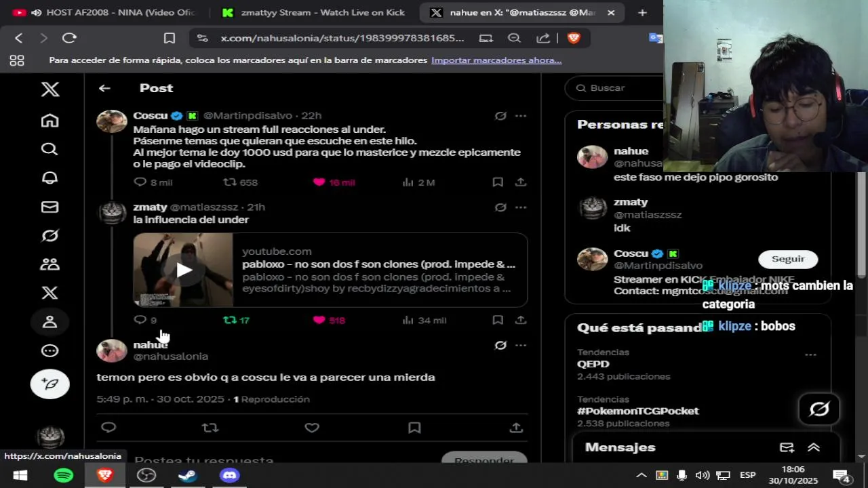This screenshot has height=488, width=868.
Task: Open the X home logo in sidebar
Action: [50, 89]
